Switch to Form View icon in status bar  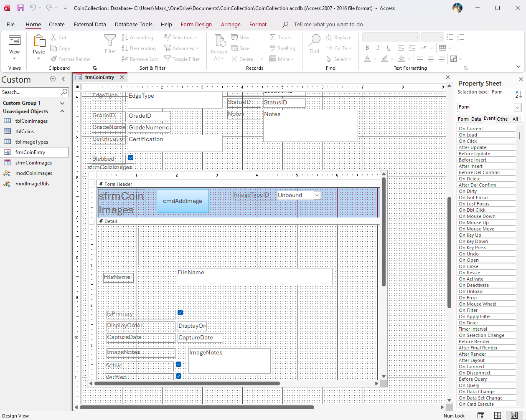(481, 415)
